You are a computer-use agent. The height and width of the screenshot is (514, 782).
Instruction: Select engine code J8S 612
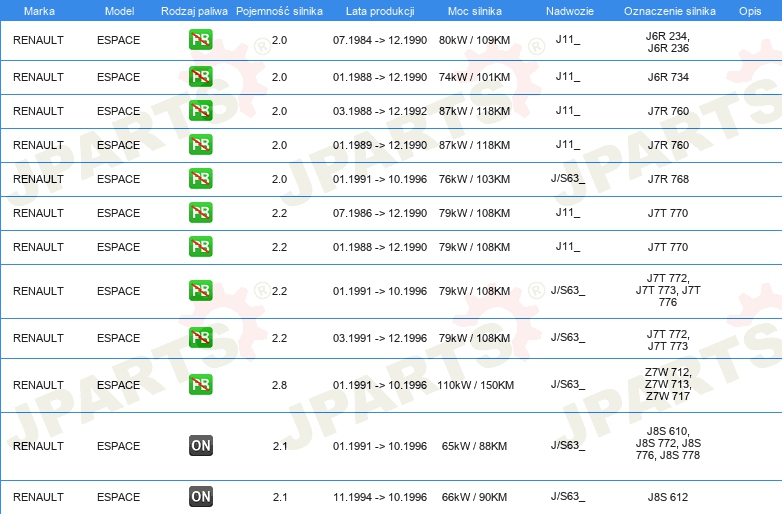pyautogui.click(x=668, y=497)
